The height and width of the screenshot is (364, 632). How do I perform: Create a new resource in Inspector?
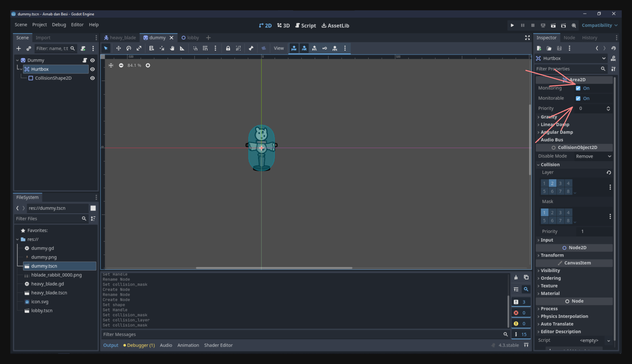539,48
